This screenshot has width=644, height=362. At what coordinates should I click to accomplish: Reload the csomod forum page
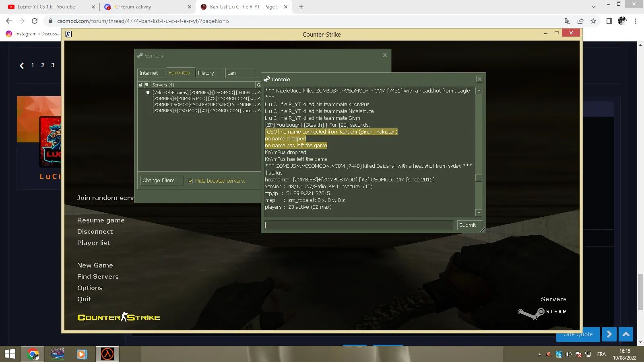pos(35,21)
